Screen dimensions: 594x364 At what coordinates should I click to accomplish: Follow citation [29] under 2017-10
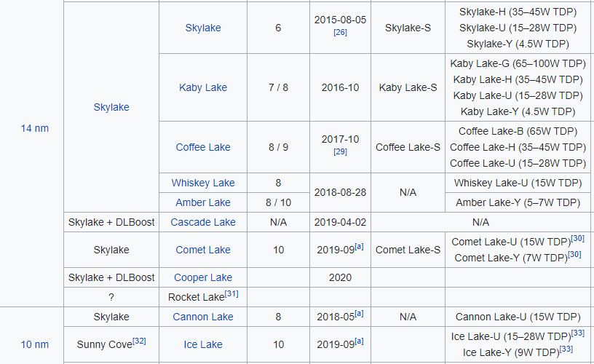340,152
